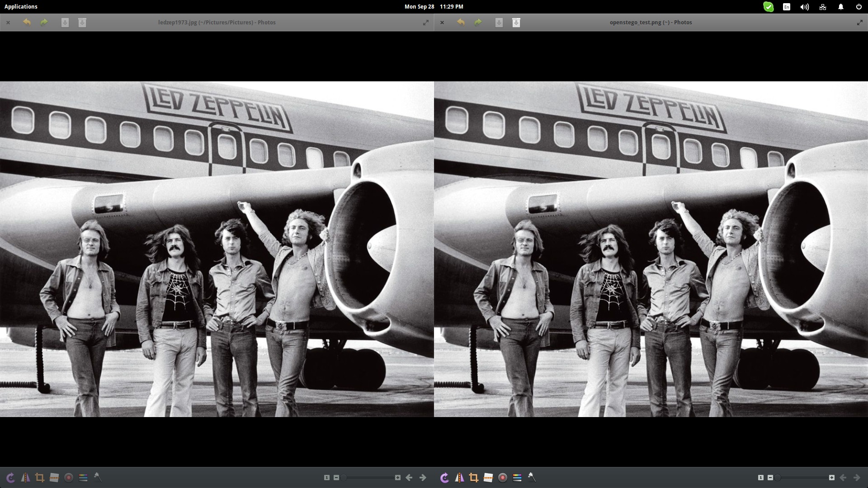Flip image horizontally in openstego_test.png window
Image resolution: width=868 pixels, height=488 pixels.
(x=459, y=478)
